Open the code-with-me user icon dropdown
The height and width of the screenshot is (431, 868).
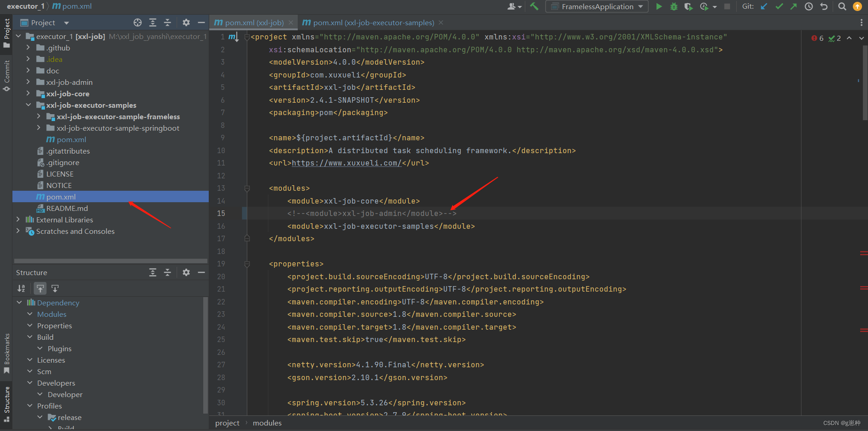514,6
